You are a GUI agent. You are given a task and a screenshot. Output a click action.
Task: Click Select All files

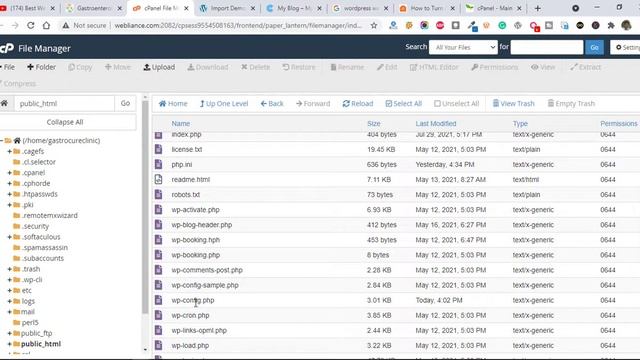pos(404,104)
